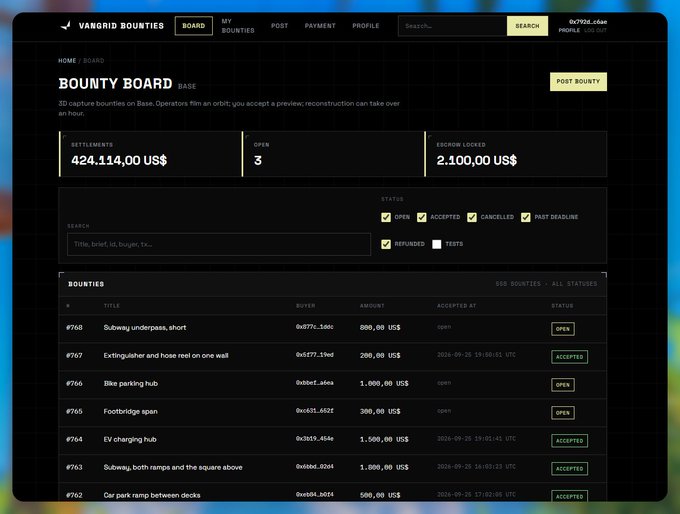Uncheck the Past Deadline status checkbox
The height and width of the screenshot is (514, 680).
(x=526, y=217)
